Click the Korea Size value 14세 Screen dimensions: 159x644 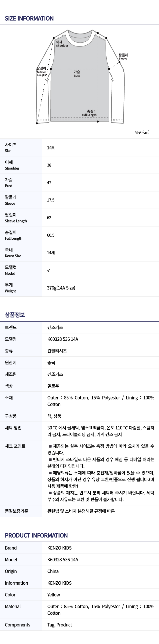pos(51,253)
